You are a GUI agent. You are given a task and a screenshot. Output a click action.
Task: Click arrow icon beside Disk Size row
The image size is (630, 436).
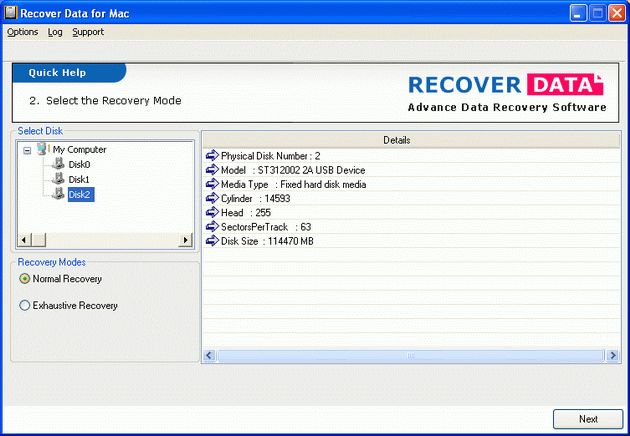tap(212, 241)
